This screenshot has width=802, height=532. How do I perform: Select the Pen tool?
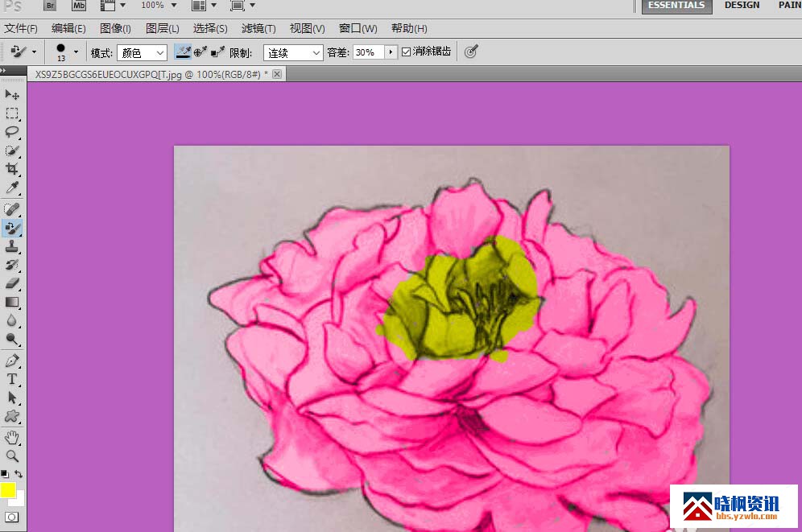12,361
